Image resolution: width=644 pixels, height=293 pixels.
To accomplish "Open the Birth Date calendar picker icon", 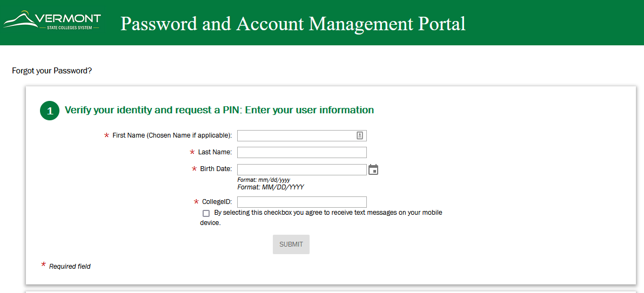I will pyautogui.click(x=373, y=170).
